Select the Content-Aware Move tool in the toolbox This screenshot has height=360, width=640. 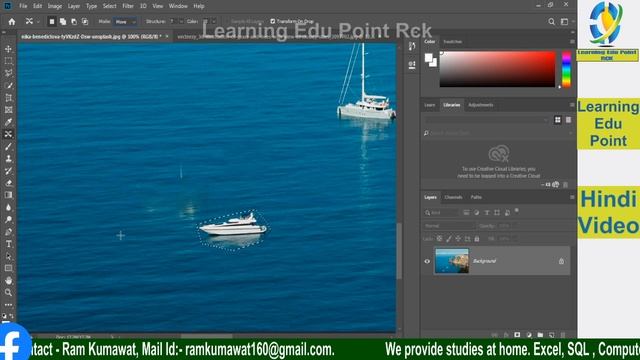(8, 134)
